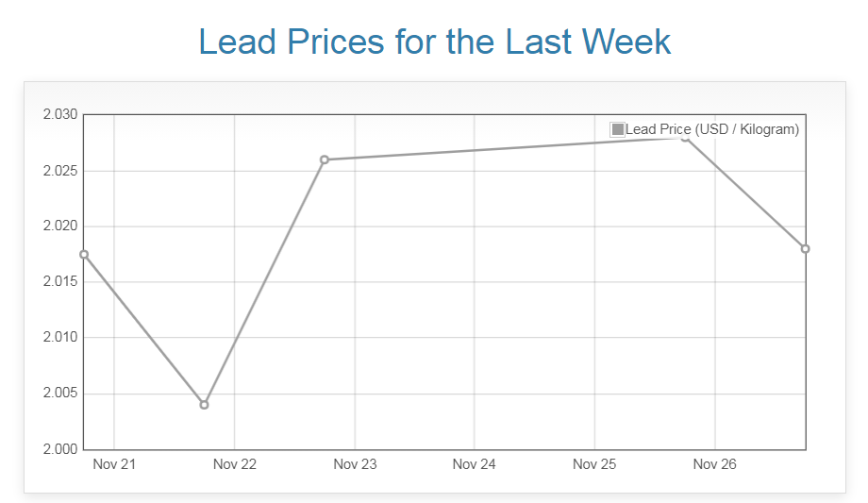Select the data point at 2.026
The width and height of the screenshot is (868, 503).
point(324,159)
